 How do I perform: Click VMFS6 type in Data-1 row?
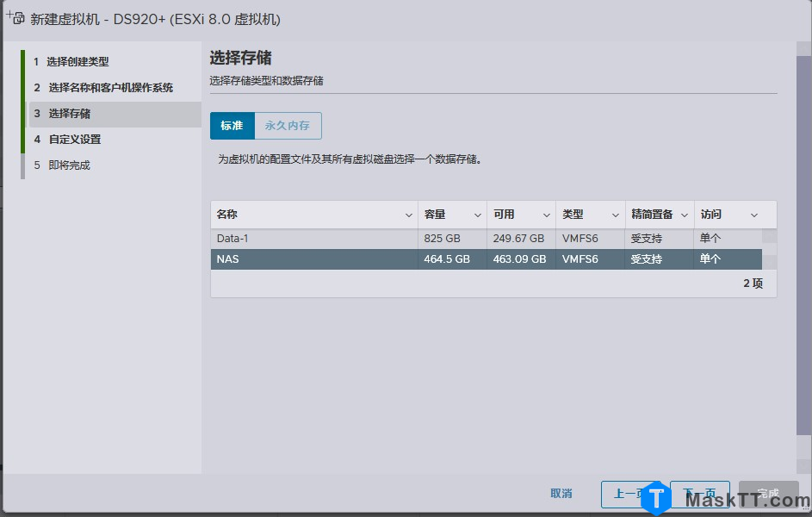pyautogui.click(x=580, y=239)
